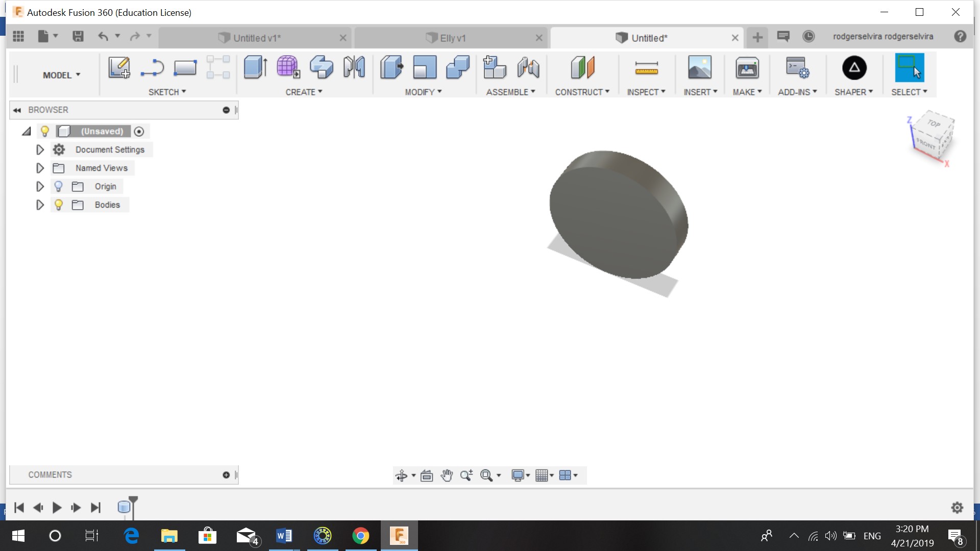Select the Orbit navigation tool
The height and width of the screenshot is (551, 980).
point(401,475)
